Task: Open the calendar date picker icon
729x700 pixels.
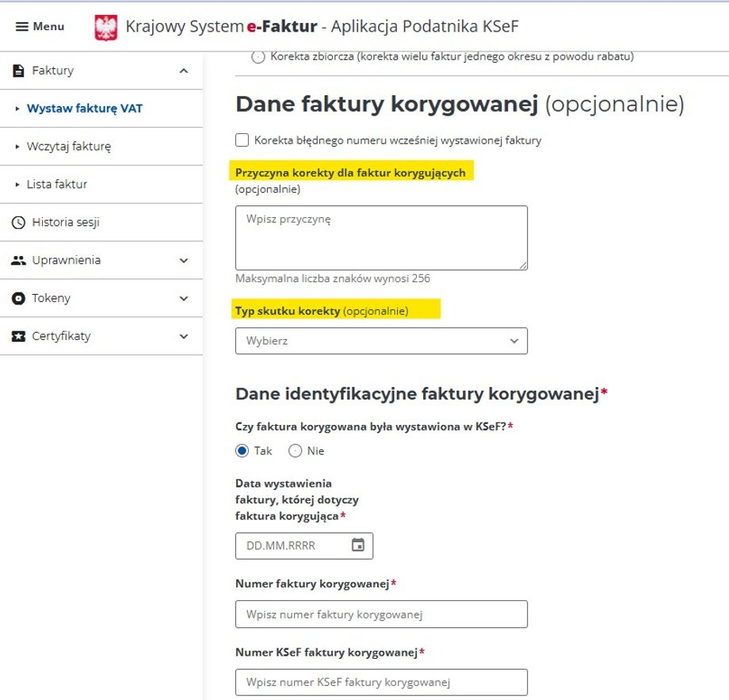Action: point(358,545)
